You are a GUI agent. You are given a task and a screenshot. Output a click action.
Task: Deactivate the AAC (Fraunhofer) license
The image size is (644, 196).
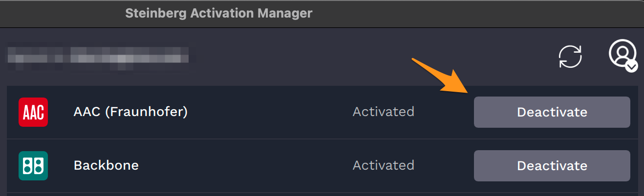[x=552, y=112]
